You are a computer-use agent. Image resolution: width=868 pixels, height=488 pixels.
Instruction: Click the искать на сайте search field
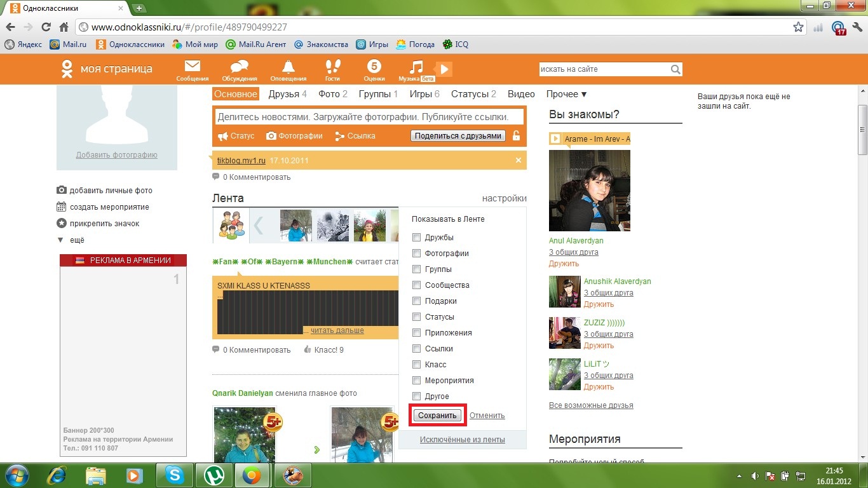pyautogui.click(x=604, y=69)
